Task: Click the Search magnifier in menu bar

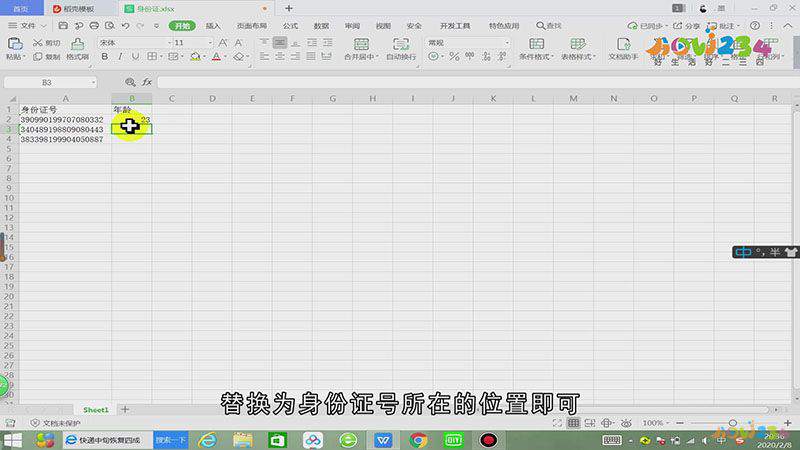Action: (x=540, y=26)
